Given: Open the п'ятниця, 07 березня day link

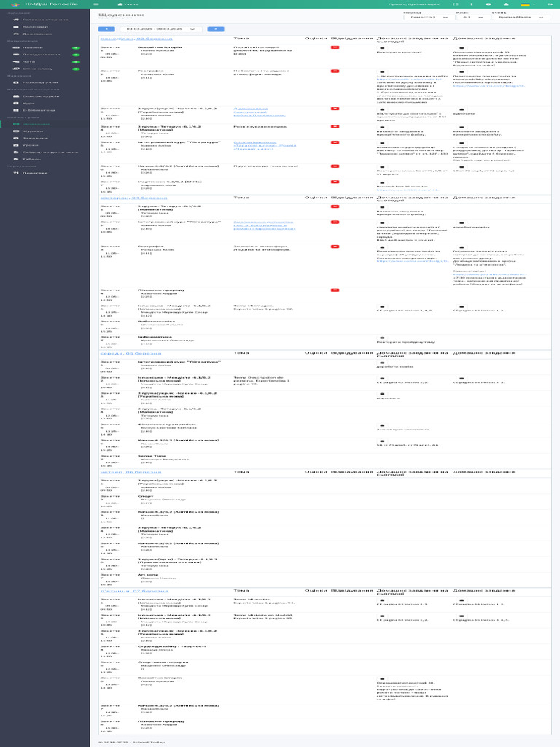Looking at the screenshot, I should (133, 591).
